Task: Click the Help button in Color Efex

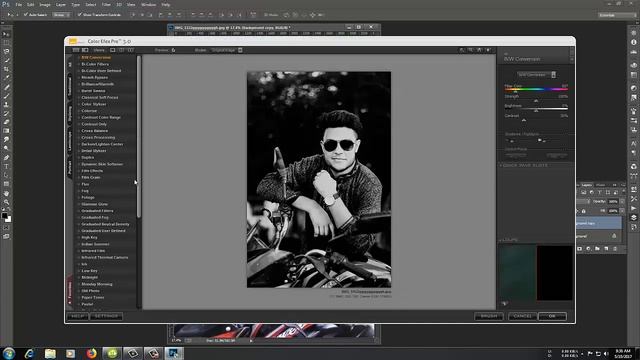Action: click(x=77, y=316)
